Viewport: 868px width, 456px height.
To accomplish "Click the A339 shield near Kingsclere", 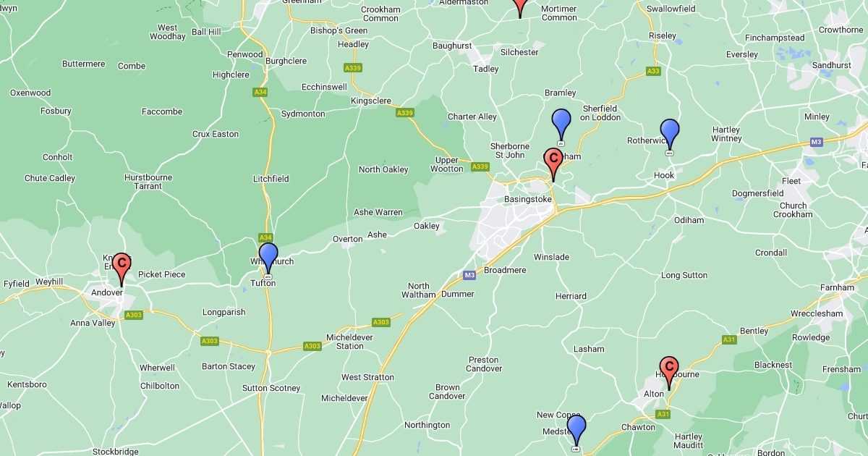I will 404,113.
